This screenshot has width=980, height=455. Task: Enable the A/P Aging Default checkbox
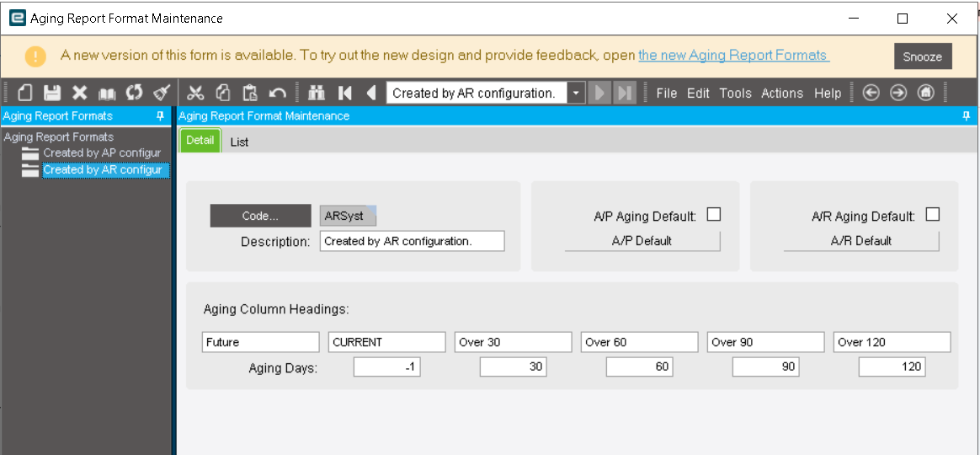tap(713, 215)
